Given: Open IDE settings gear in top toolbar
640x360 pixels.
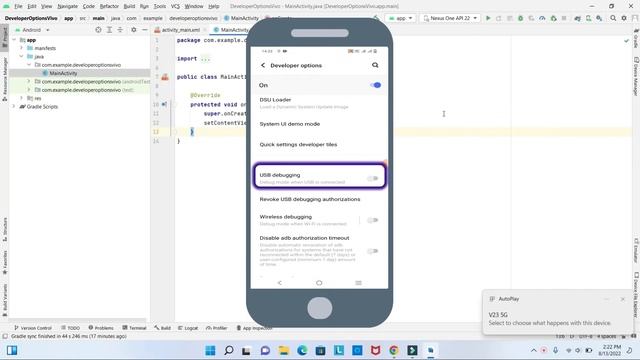Looking at the screenshot, I should coord(624,18).
